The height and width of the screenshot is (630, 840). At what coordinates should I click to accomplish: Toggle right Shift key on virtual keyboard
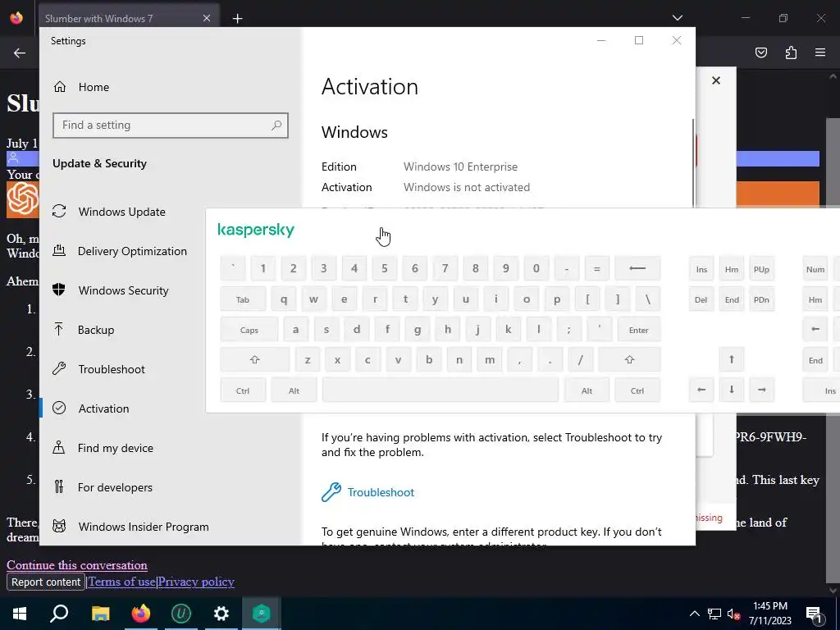629,360
